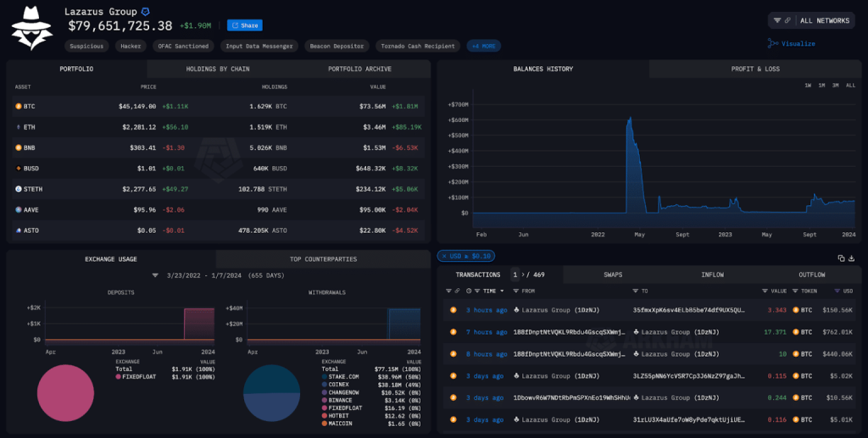Click the blue Share button
Viewport: 868px width, 438px height.
(x=244, y=25)
